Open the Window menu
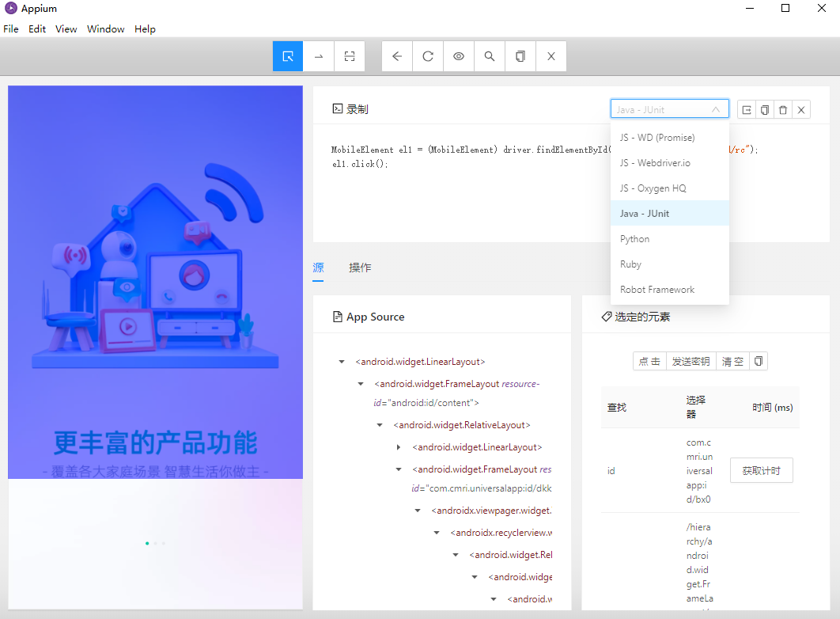The height and width of the screenshot is (619, 840). click(x=105, y=29)
